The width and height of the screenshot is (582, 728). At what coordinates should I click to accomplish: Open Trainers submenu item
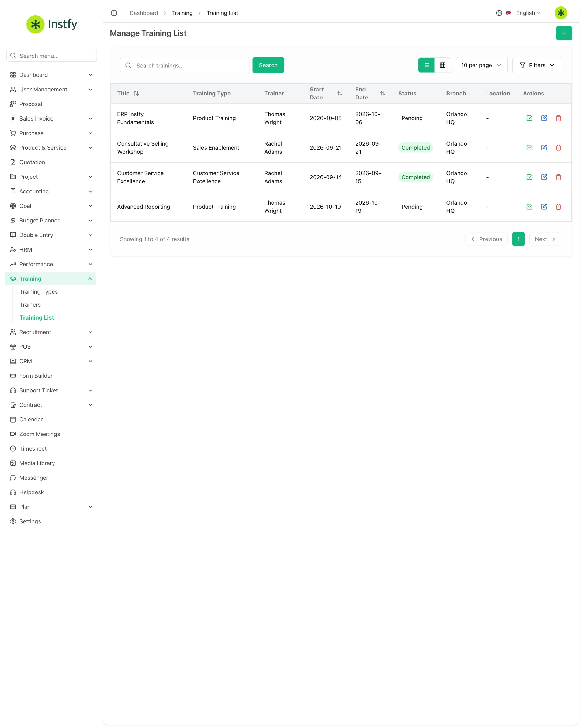coord(30,305)
